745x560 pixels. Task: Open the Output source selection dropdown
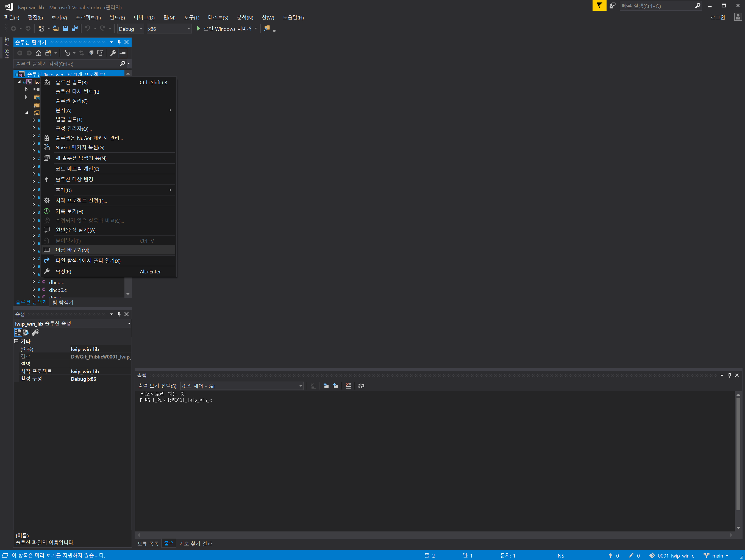(x=242, y=386)
